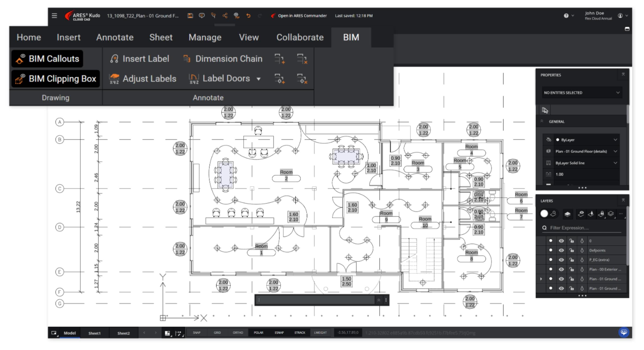Open the Sheet1 tab
This screenshot has height=350, width=644.
click(94, 333)
